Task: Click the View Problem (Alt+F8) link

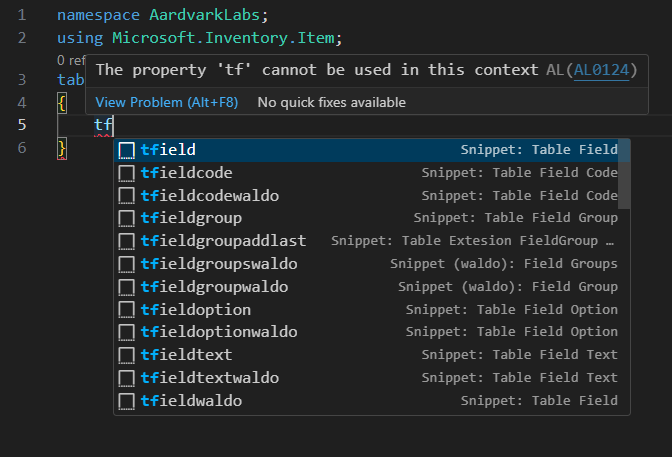Action: tap(167, 102)
